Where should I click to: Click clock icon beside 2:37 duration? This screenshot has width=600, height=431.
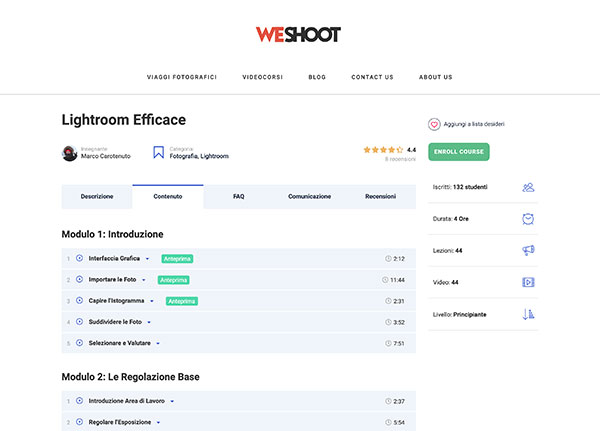[x=388, y=401]
